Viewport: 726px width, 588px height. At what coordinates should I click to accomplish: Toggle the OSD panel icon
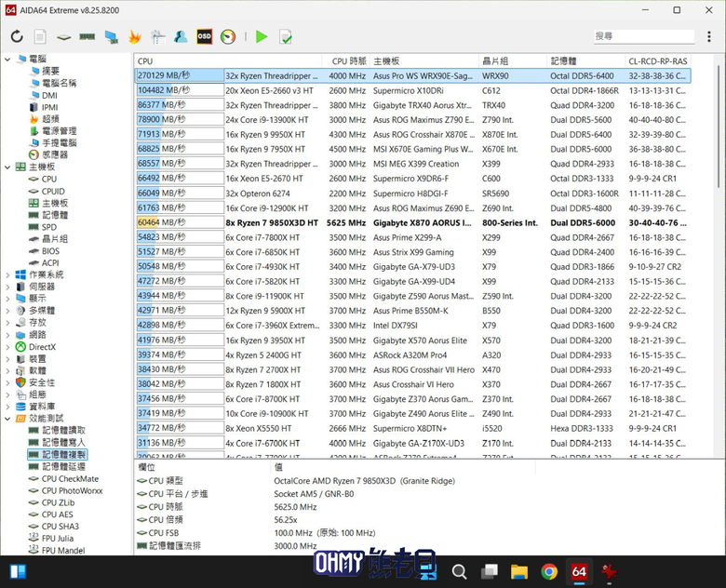point(204,36)
